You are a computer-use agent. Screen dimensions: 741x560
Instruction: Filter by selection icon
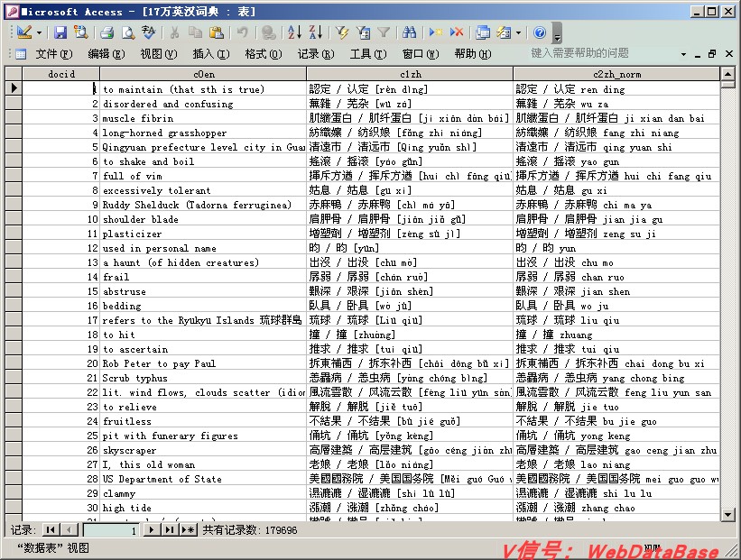tap(342, 32)
